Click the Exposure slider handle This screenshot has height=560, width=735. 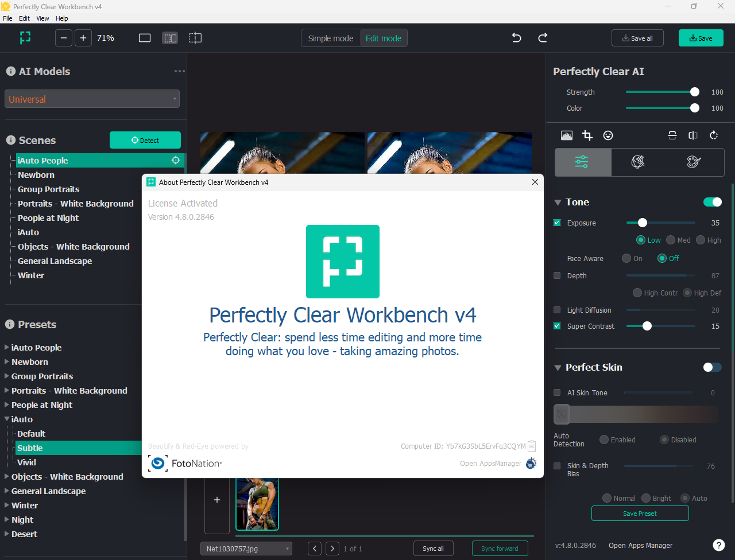[643, 223]
